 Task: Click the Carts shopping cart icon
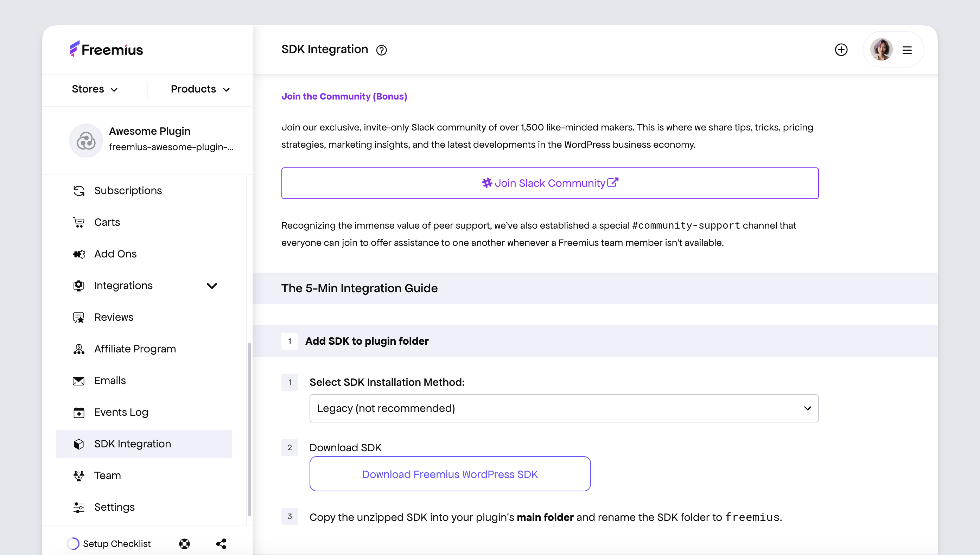(x=78, y=222)
